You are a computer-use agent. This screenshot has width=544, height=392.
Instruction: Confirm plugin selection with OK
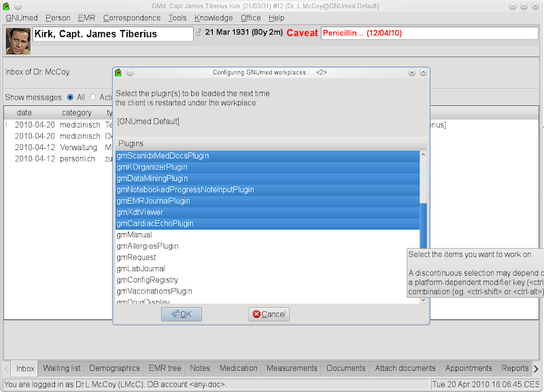[182, 315]
